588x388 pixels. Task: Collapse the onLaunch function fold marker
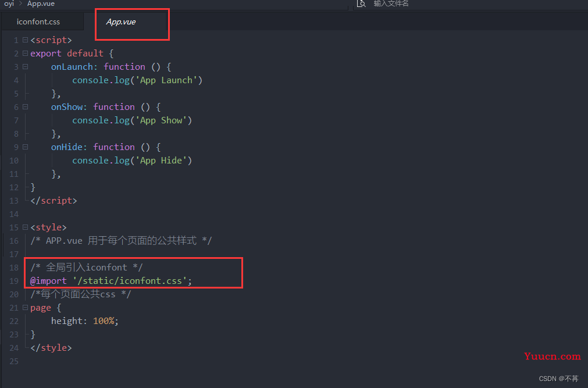[x=25, y=67]
